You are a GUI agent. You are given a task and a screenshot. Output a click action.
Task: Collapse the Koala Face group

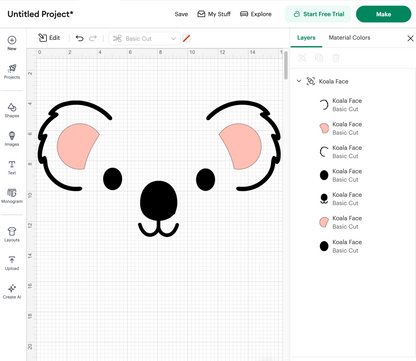(299, 81)
